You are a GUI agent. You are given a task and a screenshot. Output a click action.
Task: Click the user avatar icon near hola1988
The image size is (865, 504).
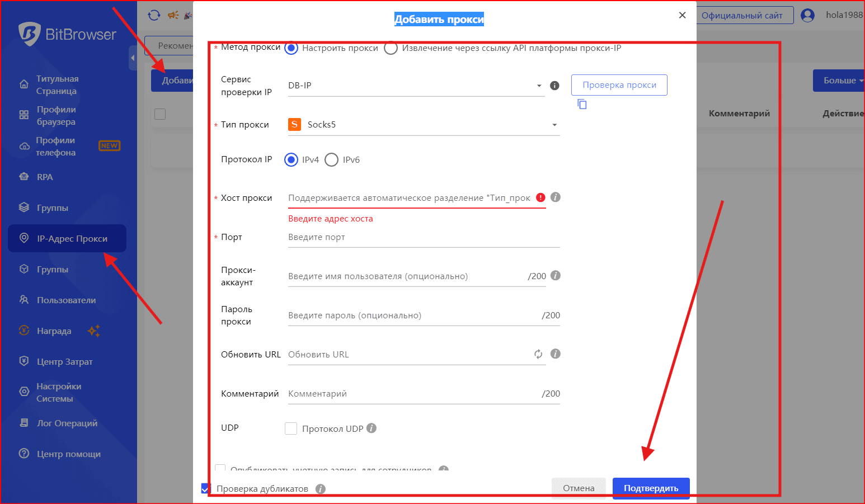point(807,15)
